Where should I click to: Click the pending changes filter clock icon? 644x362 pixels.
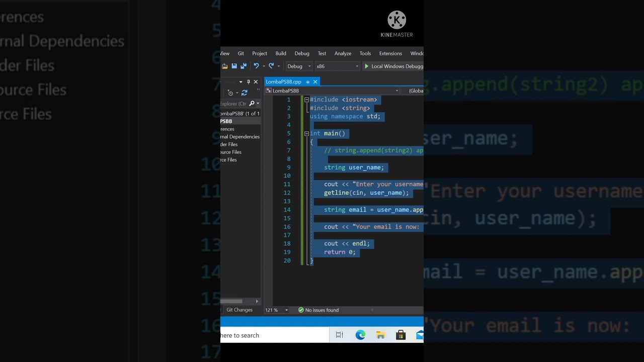(230, 93)
